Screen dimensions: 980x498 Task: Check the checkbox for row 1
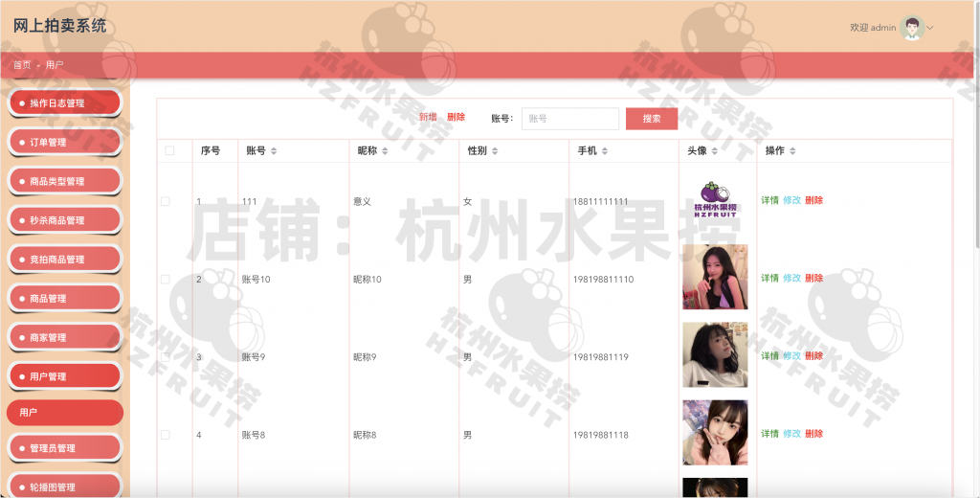tap(165, 201)
